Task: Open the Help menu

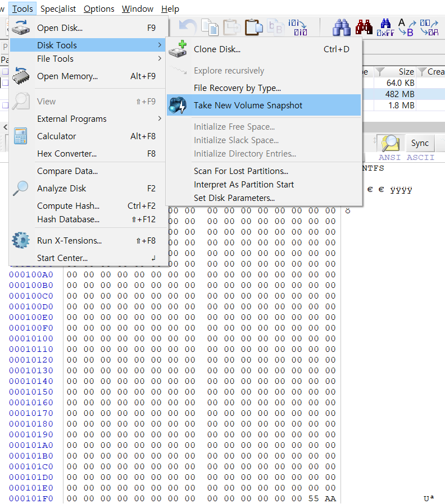Action: [x=170, y=8]
